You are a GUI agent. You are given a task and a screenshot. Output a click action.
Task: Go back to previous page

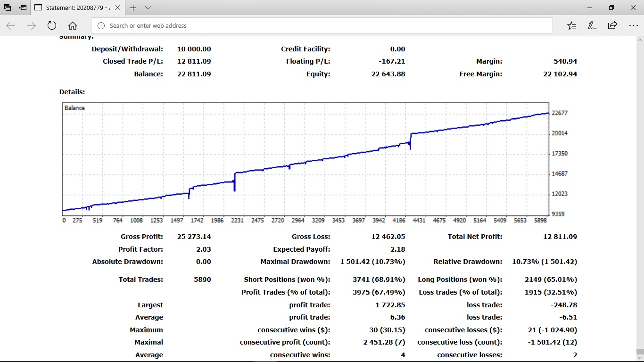coord(11,25)
